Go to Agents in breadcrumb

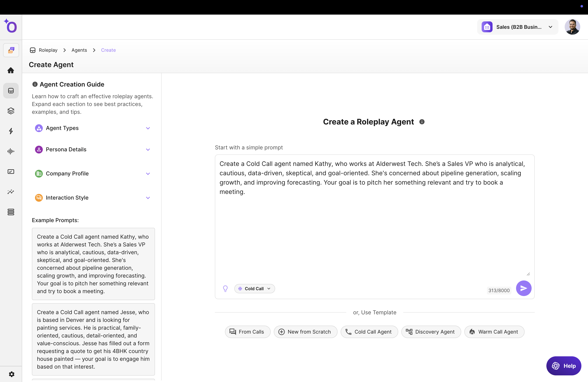point(79,50)
